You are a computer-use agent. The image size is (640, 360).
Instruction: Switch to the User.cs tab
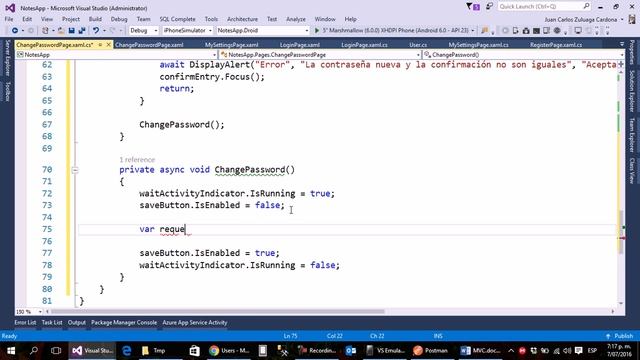(x=418, y=45)
